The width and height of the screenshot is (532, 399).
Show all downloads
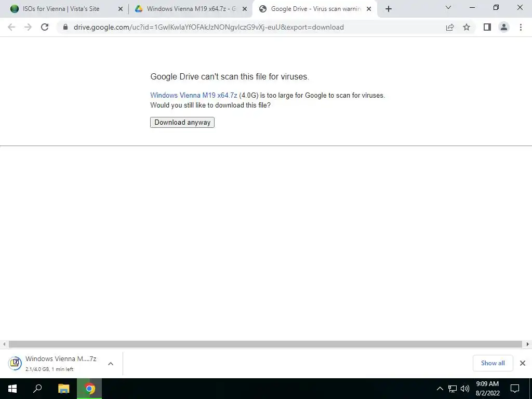493,363
